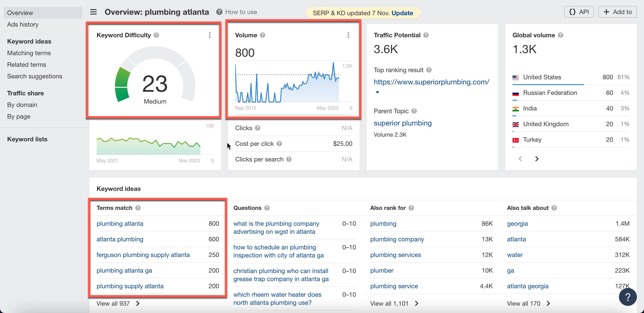Open superiorplumbing.com top ranking link
The width and height of the screenshot is (644, 313).
pyautogui.click(x=431, y=82)
